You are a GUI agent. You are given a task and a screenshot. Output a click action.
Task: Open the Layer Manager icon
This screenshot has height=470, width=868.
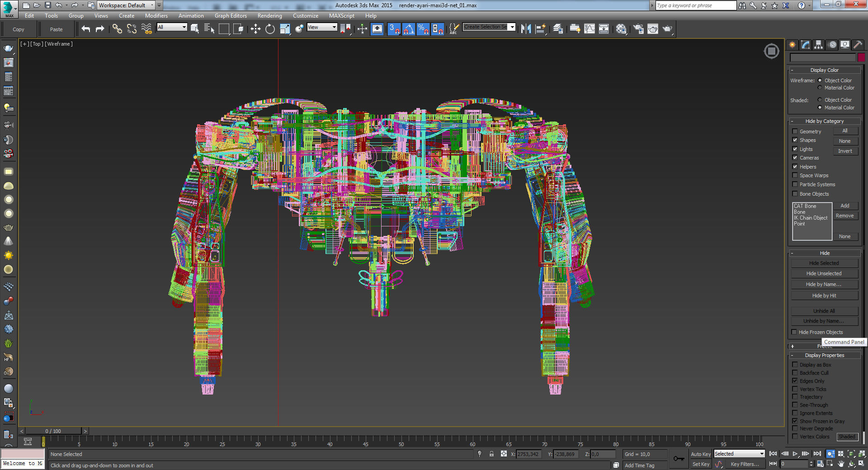558,29
